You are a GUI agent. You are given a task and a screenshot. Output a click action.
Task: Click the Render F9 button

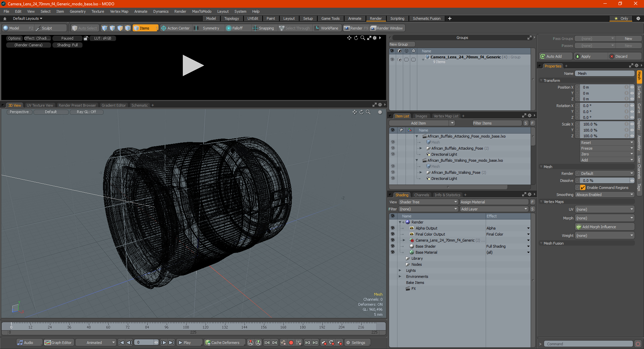tap(356, 28)
